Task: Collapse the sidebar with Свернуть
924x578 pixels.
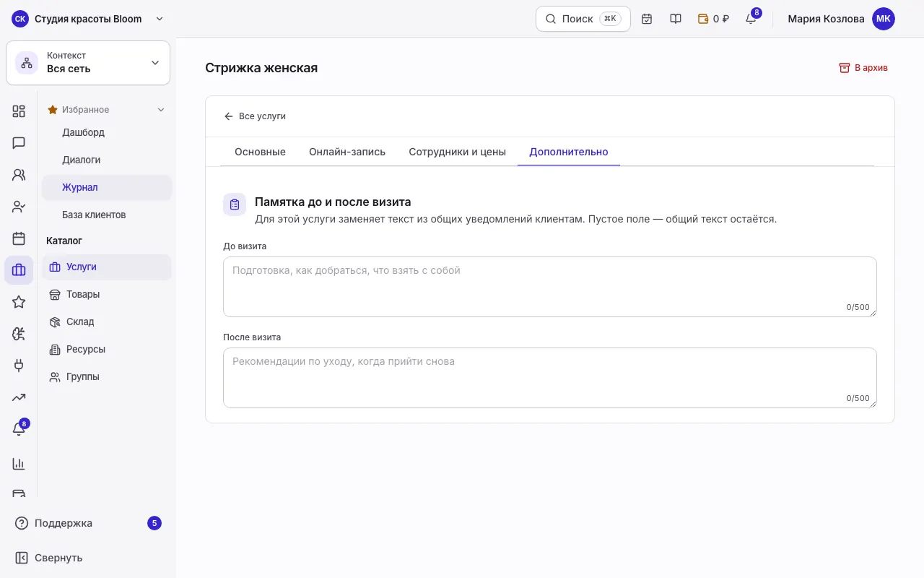Action: coord(88,558)
